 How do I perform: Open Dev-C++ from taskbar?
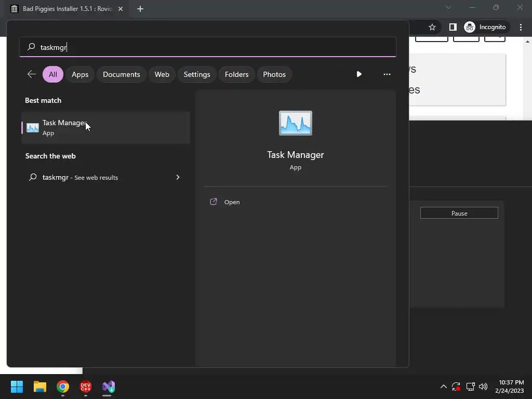click(x=86, y=387)
